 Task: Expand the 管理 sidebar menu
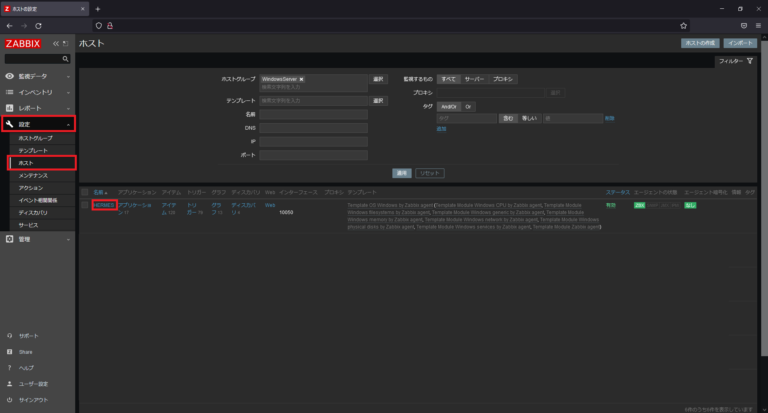click(x=37, y=239)
